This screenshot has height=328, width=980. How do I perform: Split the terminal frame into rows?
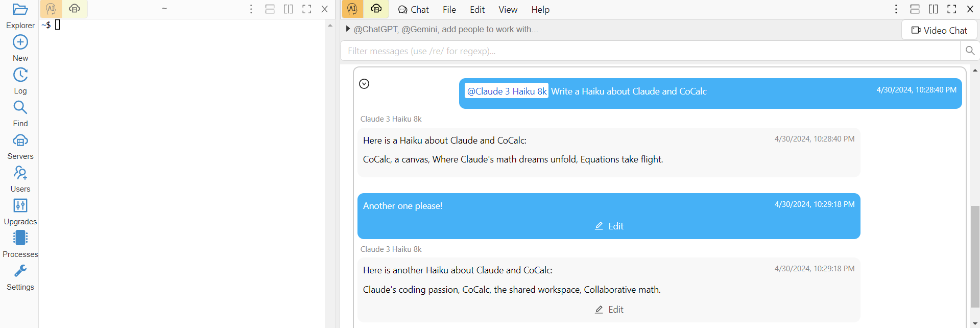pyautogui.click(x=270, y=9)
